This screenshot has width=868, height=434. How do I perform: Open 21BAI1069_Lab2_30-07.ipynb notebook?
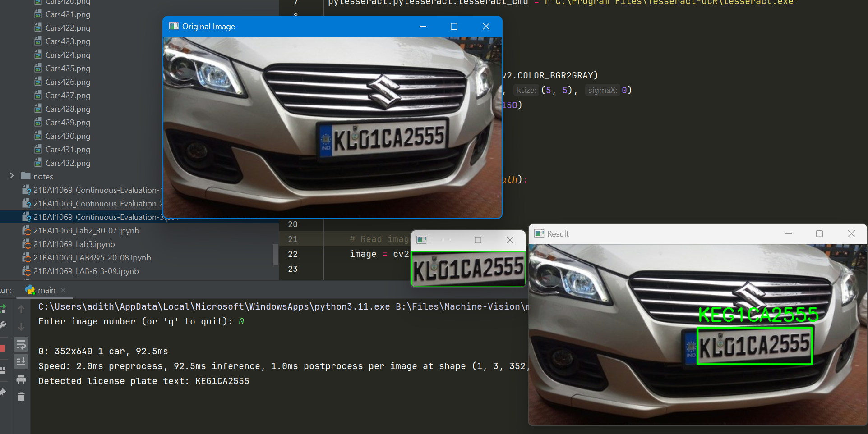point(86,231)
